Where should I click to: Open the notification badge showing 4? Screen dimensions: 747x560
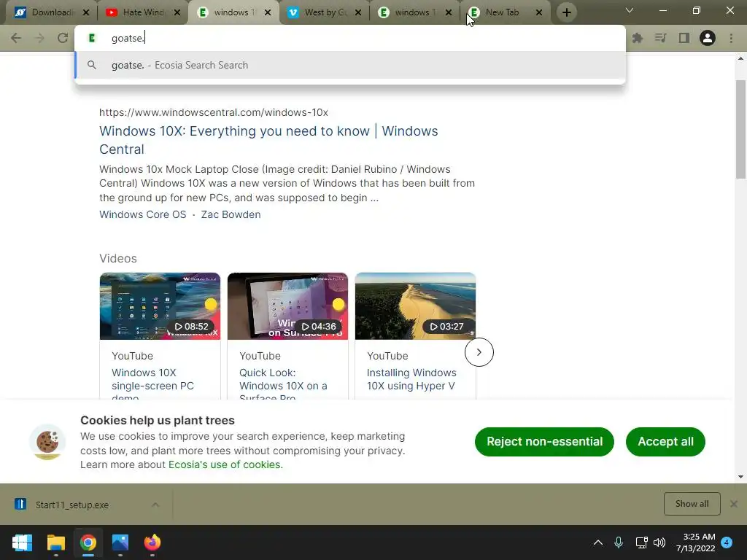[727, 542]
